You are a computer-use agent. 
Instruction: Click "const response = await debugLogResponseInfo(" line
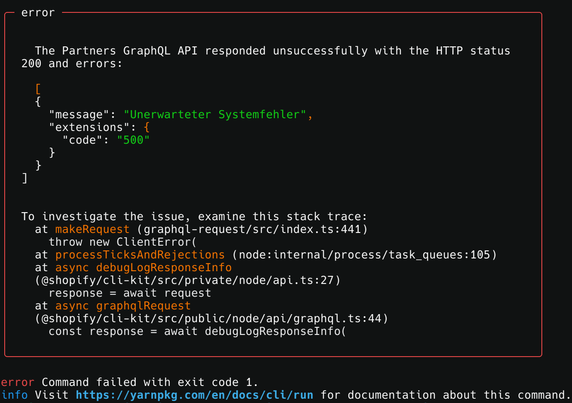click(197, 332)
